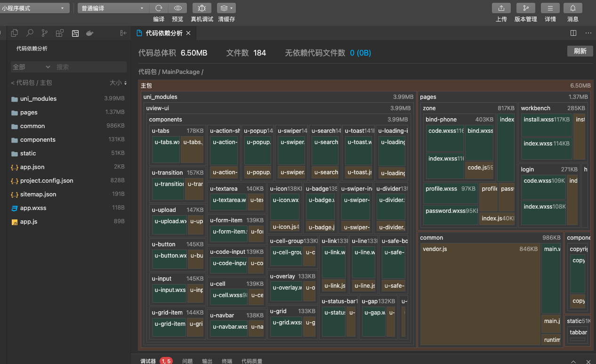Click the compile refresh icon
Screen dimensions: 596x364
(159, 8)
